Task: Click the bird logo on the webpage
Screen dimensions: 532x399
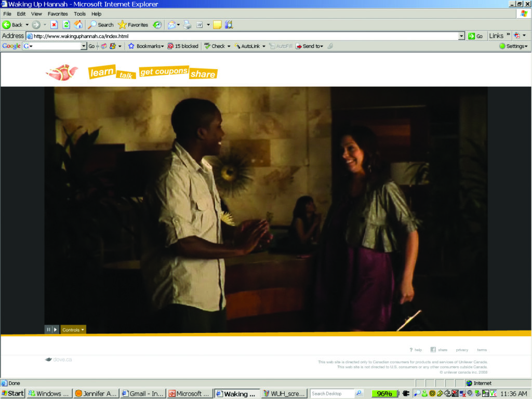Action: (62, 72)
